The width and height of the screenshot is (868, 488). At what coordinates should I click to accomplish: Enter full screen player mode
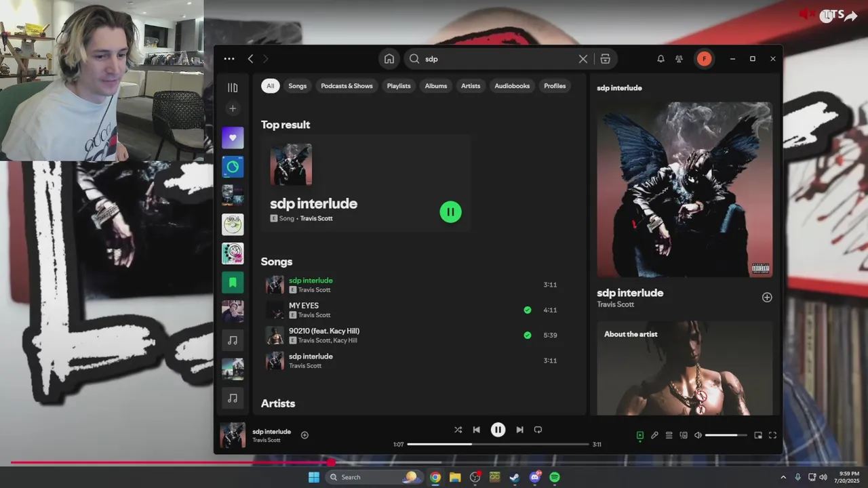[772, 435]
